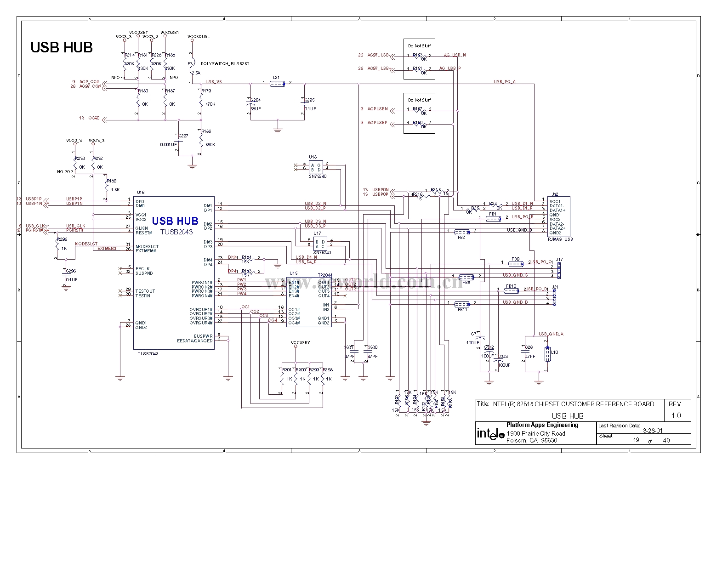Select the Folsom, CA 95630 line

pos(532,440)
